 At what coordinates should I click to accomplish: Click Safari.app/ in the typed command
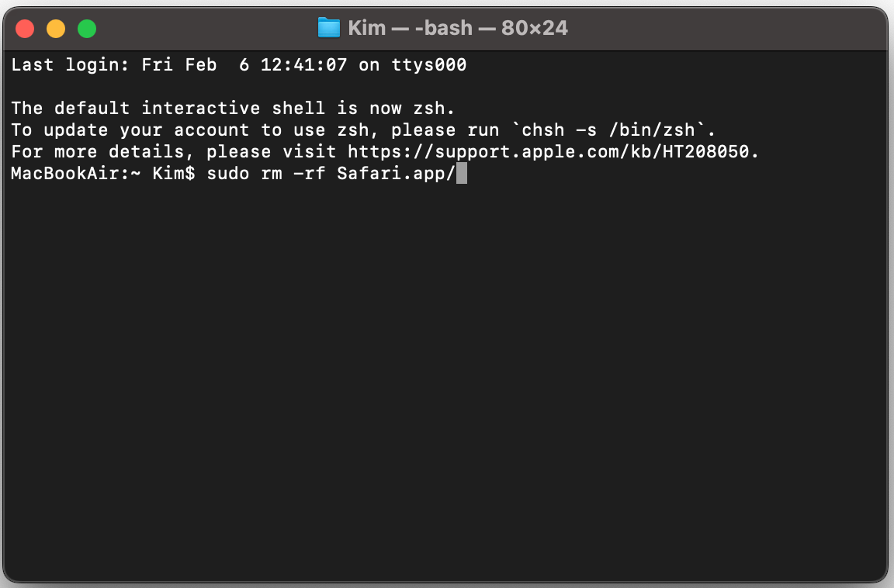395,173
